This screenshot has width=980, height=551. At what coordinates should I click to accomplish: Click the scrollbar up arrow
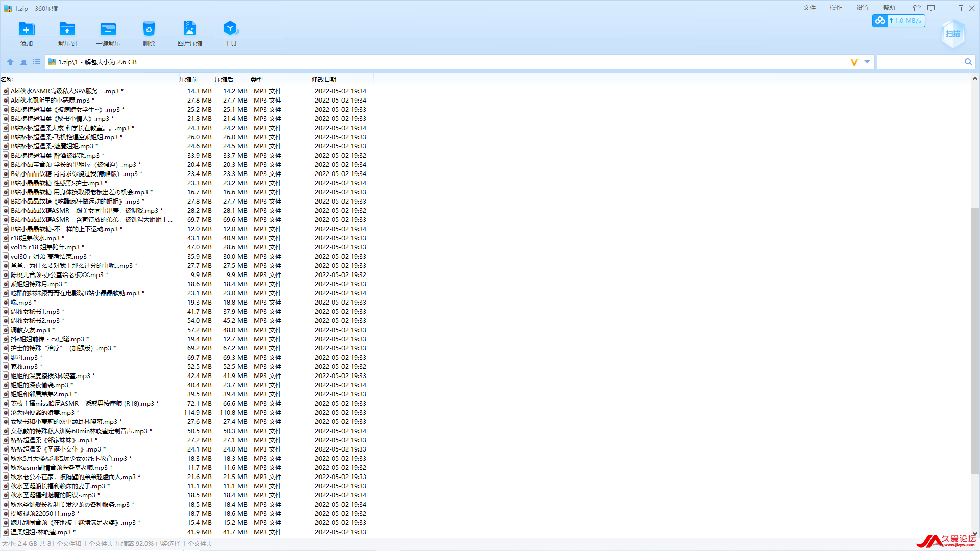pos(975,79)
